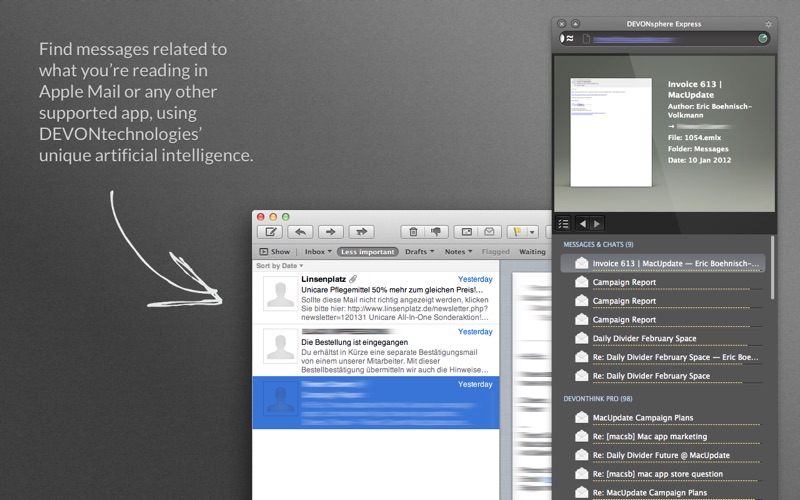Go to next result with right arrow
The width and height of the screenshot is (800, 500).
596,223
